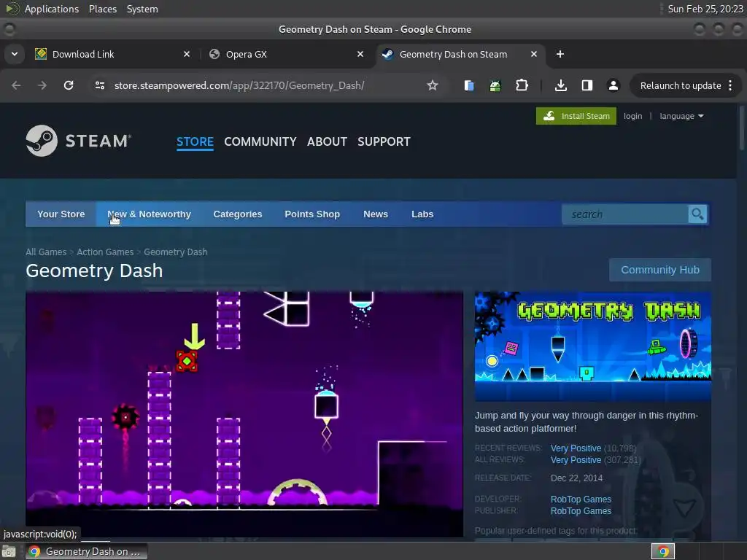Expand the tab search dropdown arrow
Image resolution: width=747 pixels, height=560 pixels.
tap(15, 54)
